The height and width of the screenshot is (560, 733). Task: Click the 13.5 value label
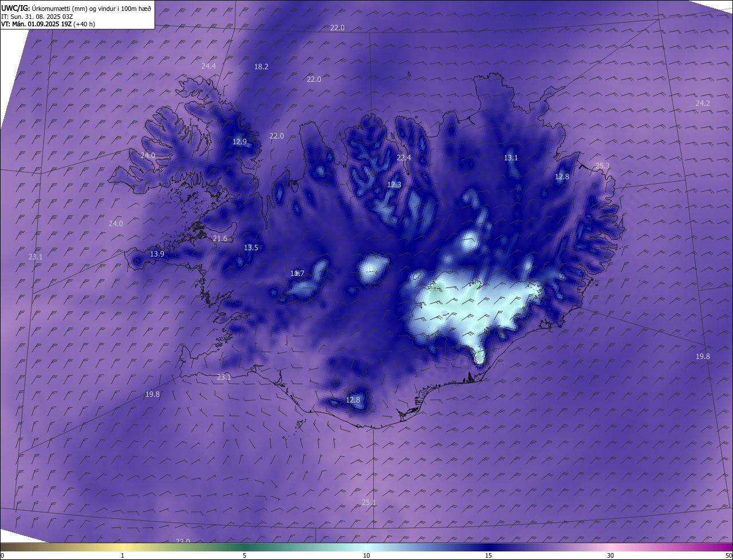pyautogui.click(x=251, y=248)
